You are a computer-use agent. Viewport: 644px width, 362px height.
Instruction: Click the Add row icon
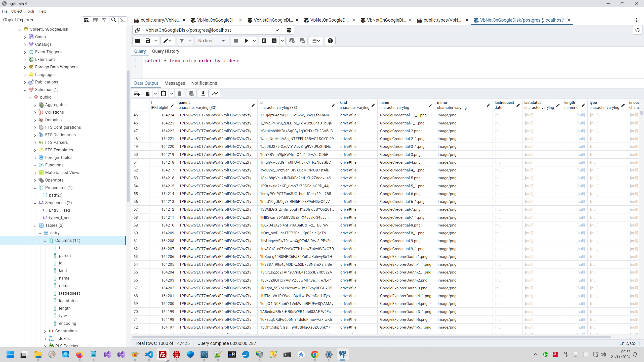(137, 94)
